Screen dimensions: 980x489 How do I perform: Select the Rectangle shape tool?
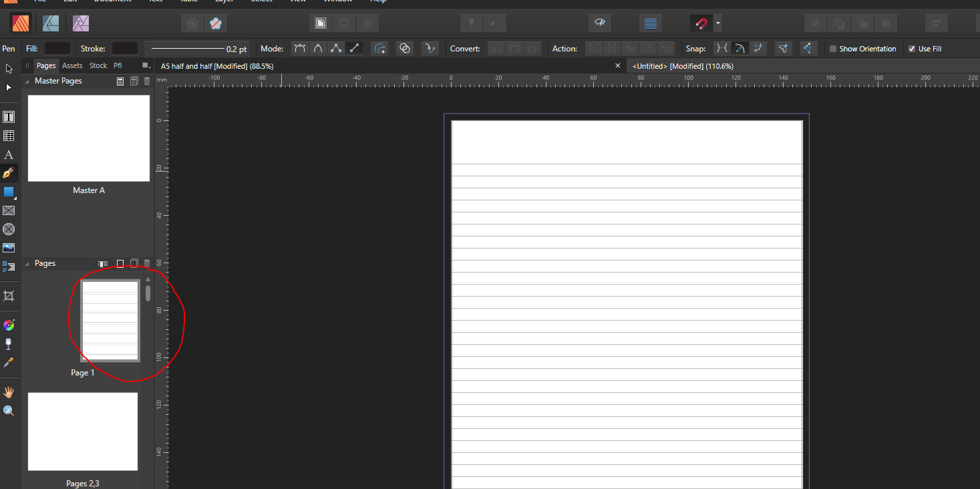[9, 192]
